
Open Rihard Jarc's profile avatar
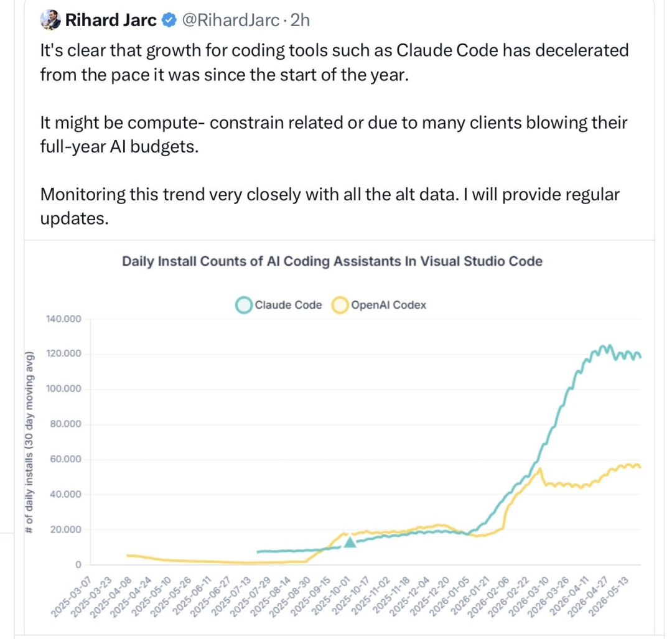pos(50,20)
